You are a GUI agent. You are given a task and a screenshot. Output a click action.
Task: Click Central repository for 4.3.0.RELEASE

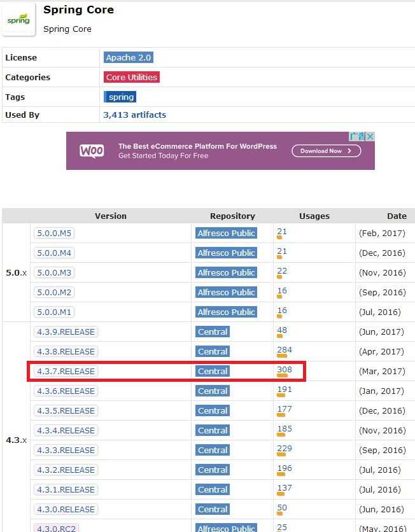point(213,509)
